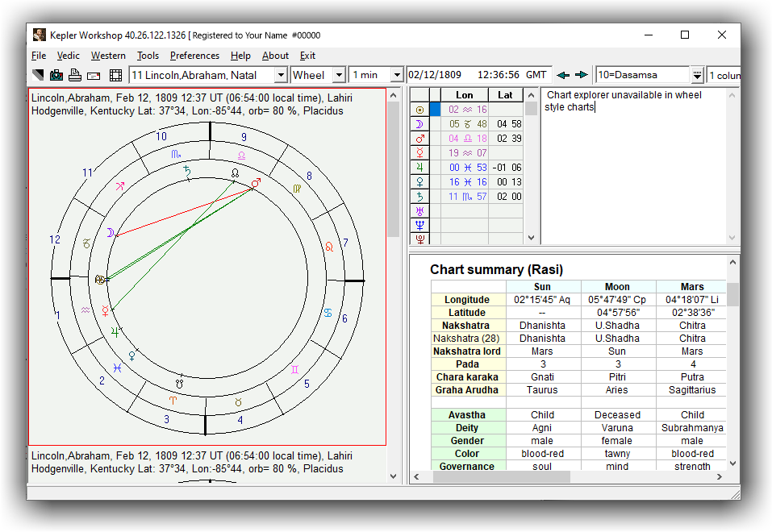
Task: Open the 1 min time step dropdown
Action: coord(396,75)
